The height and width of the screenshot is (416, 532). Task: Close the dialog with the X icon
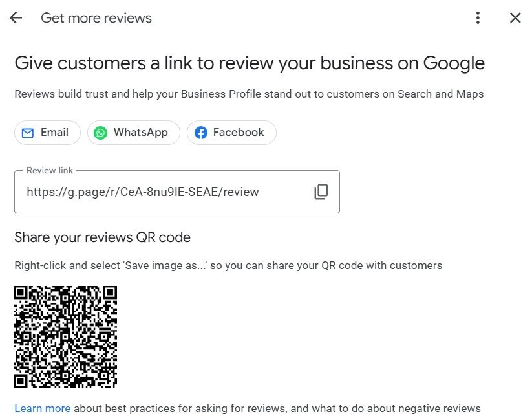tap(515, 17)
